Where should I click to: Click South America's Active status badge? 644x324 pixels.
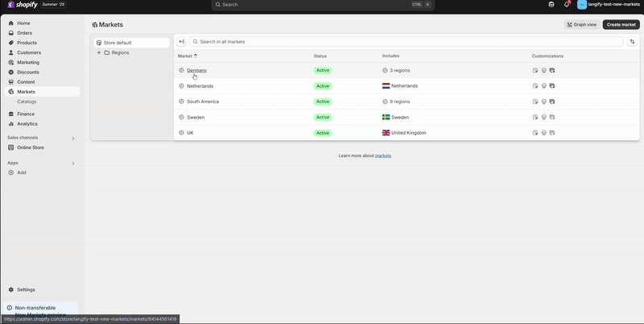pos(323,102)
